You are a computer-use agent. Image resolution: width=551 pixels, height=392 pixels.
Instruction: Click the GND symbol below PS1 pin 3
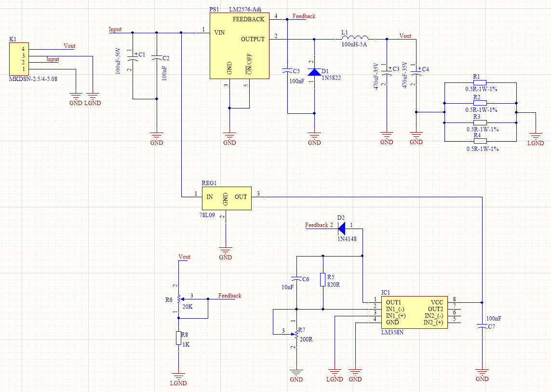point(229,138)
